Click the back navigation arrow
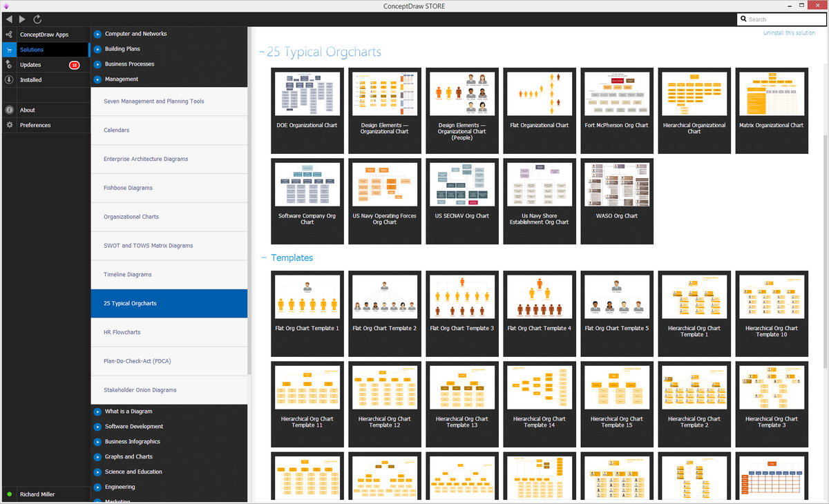The height and width of the screenshot is (504, 829). pyautogui.click(x=8, y=19)
